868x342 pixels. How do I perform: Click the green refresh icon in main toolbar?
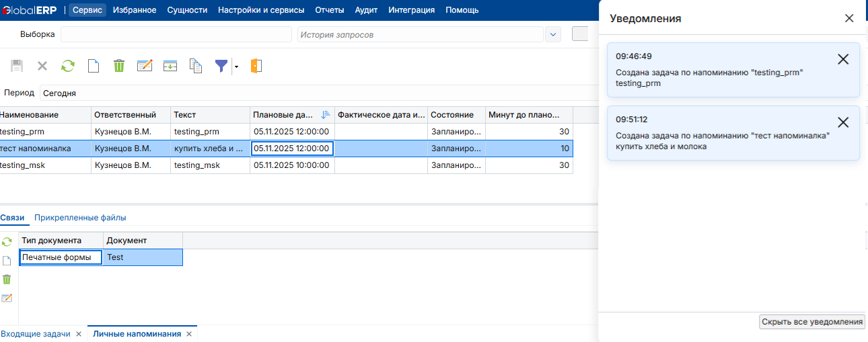(x=68, y=66)
